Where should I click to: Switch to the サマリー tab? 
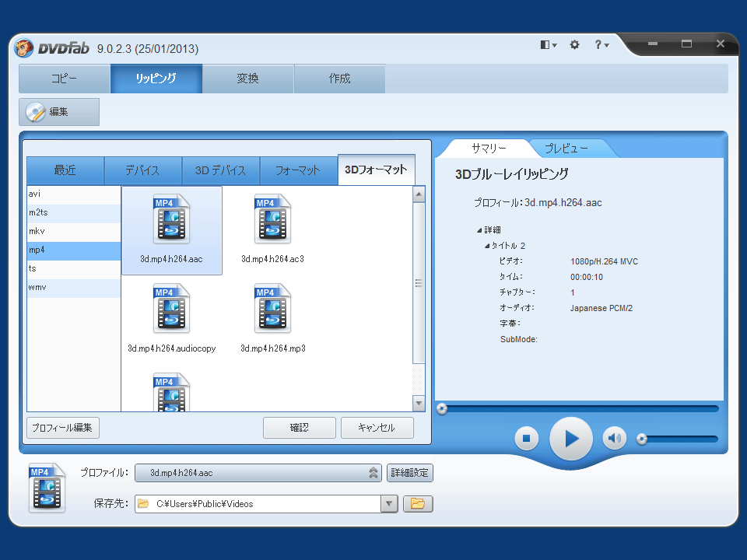tap(489, 149)
